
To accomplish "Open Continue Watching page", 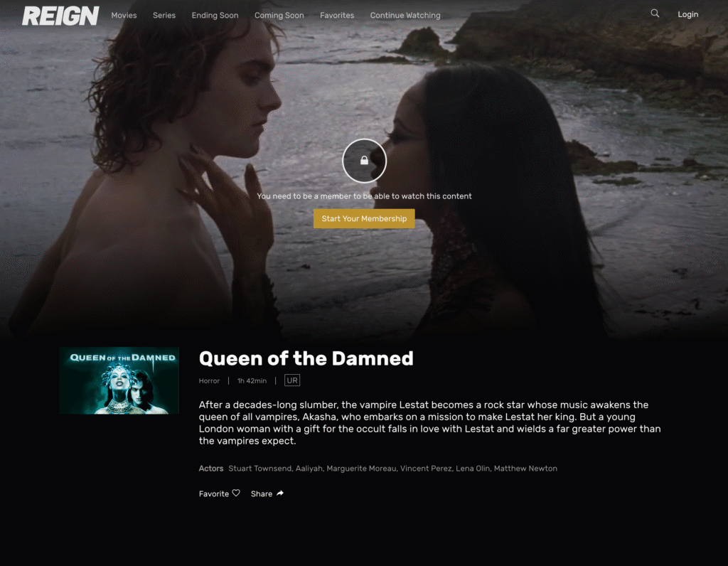I will [405, 16].
